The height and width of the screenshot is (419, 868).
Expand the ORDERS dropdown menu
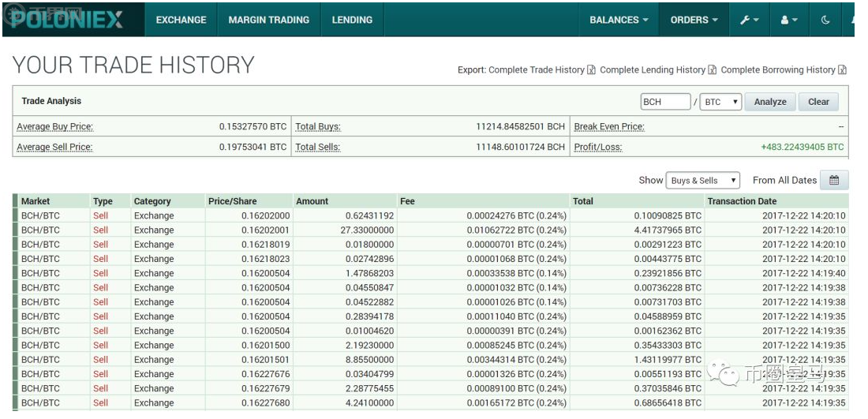click(x=694, y=20)
